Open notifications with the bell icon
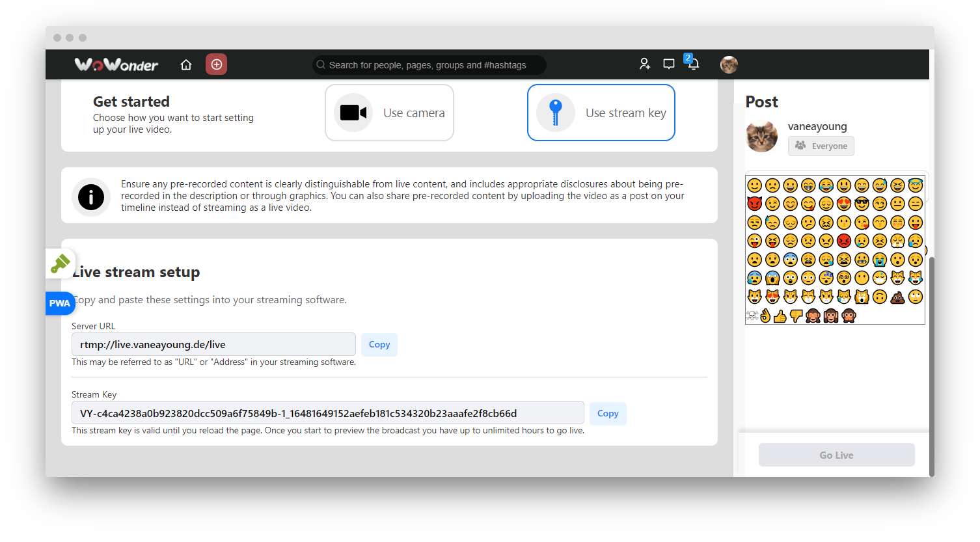The height and width of the screenshot is (542, 980). click(x=692, y=64)
